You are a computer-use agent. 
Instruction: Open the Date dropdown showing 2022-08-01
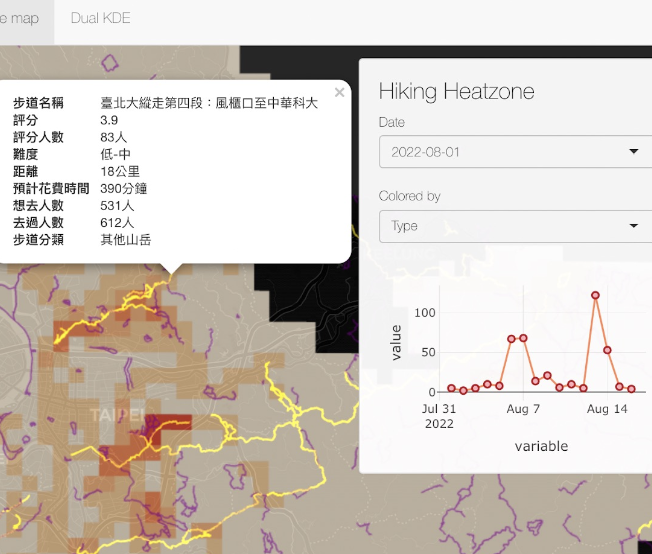coord(515,152)
